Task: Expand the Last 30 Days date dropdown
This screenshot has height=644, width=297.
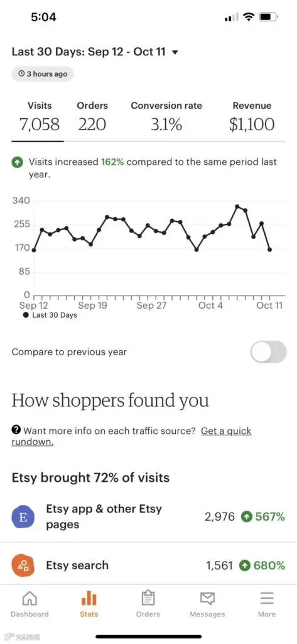Action: (x=95, y=52)
